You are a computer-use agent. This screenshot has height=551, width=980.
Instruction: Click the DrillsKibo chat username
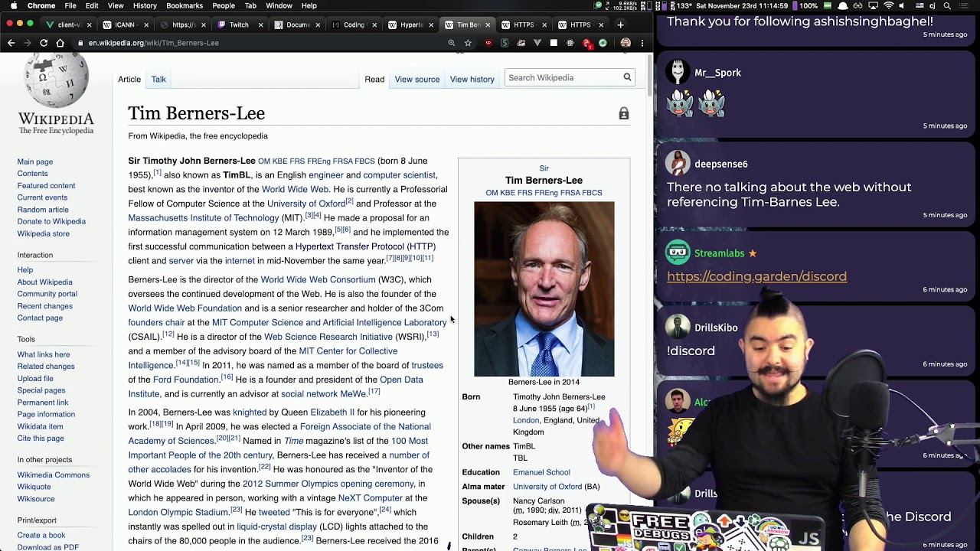click(x=716, y=328)
